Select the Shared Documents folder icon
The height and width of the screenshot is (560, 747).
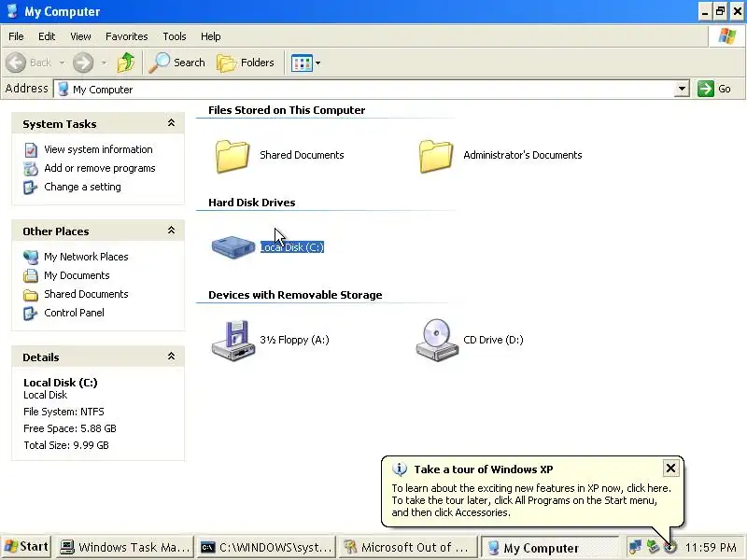(232, 156)
